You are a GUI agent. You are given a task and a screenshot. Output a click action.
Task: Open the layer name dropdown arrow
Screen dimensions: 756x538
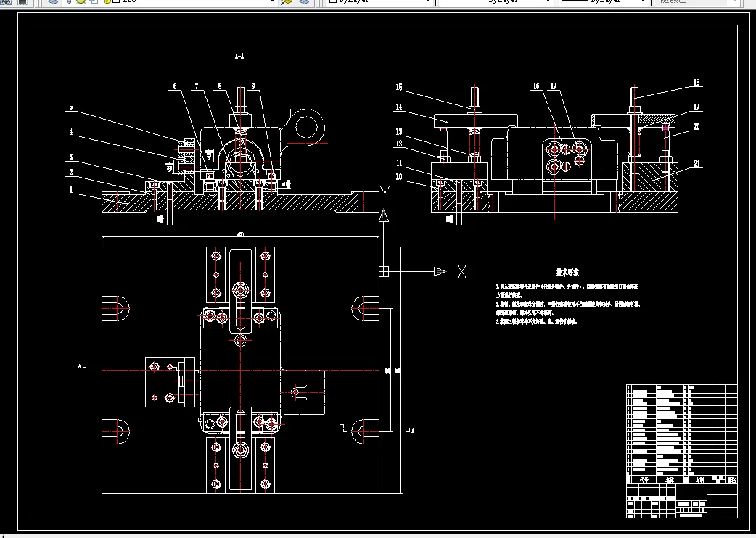pos(273,2)
